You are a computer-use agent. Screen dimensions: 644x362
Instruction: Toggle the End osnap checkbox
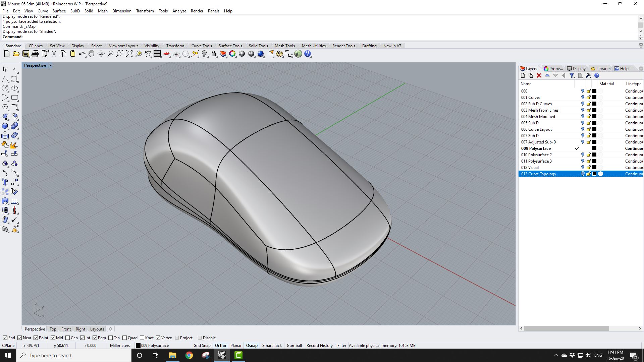(5, 338)
